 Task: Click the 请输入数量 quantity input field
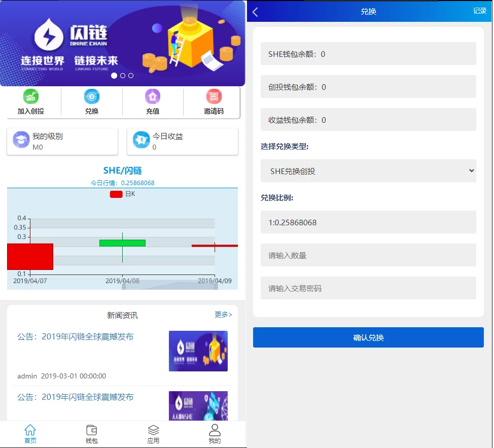368,255
